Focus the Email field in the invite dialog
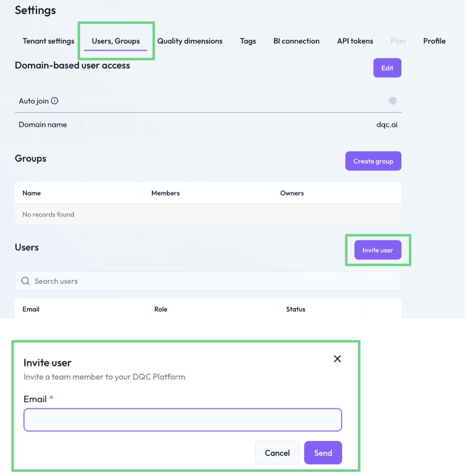Screen dimensions: 473x476 point(183,420)
